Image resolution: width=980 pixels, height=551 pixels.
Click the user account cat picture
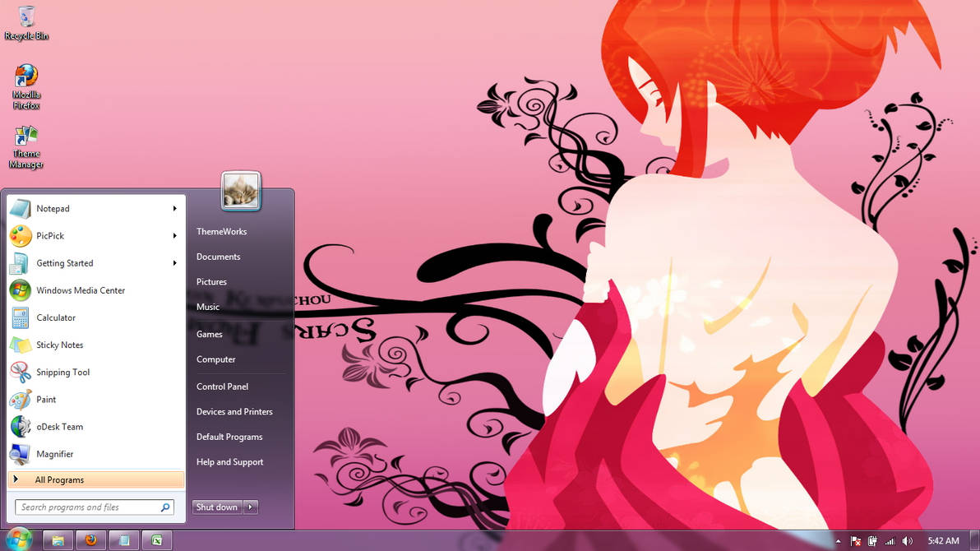241,191
